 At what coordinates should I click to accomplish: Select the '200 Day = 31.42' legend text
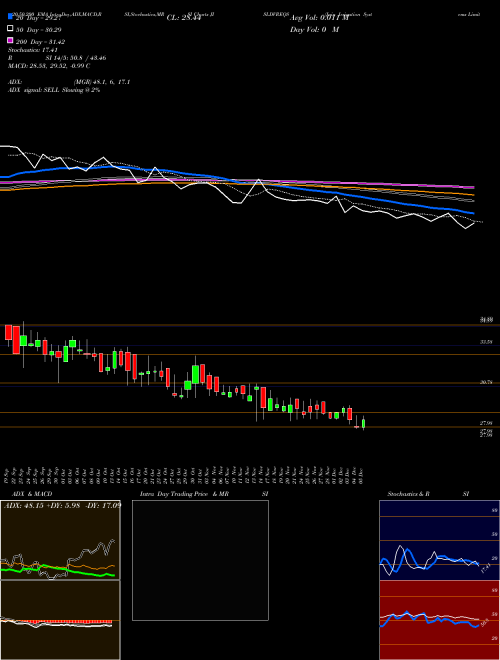(40, 42)
